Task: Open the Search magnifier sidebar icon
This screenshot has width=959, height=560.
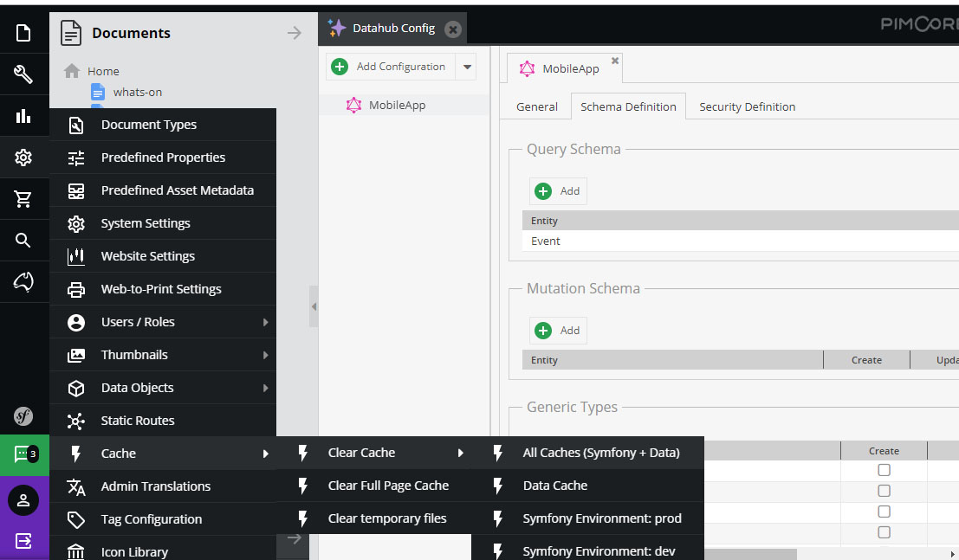Action: tap(23, 241)
